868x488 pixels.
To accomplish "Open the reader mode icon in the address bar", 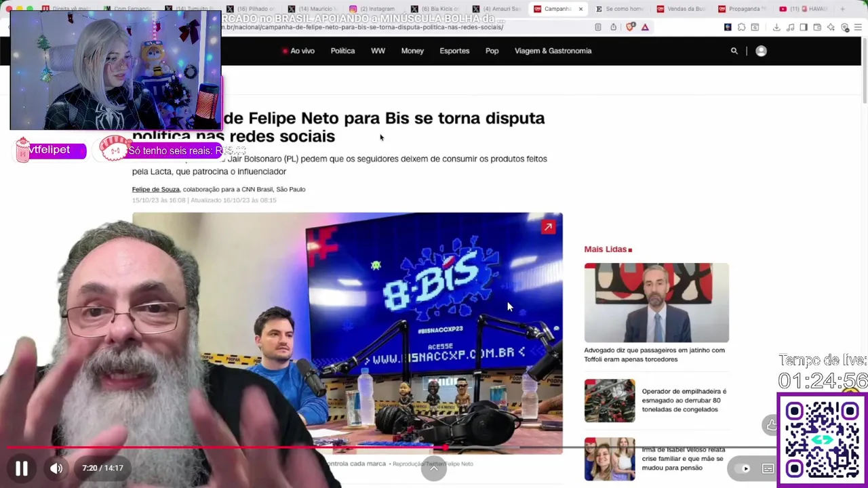I will tap(597, 27).
